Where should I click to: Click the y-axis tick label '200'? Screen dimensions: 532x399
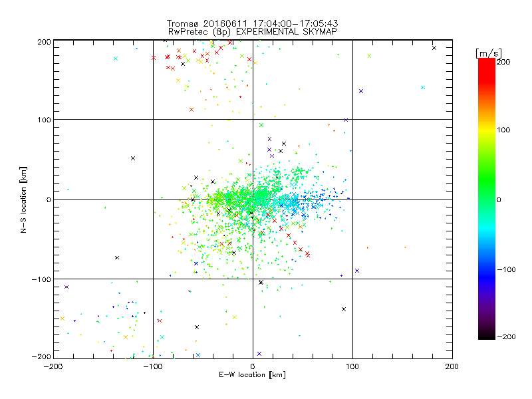44,42
